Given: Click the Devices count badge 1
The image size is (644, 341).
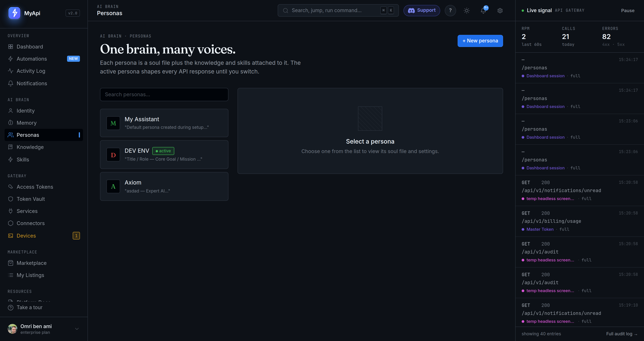Looking at the screenshot, I should coord(76,236).
